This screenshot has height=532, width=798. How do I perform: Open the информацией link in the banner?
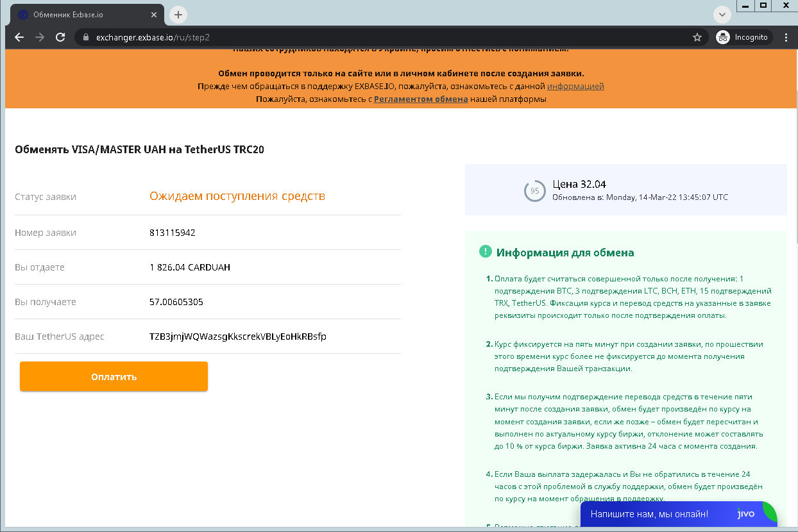point(575,86)
